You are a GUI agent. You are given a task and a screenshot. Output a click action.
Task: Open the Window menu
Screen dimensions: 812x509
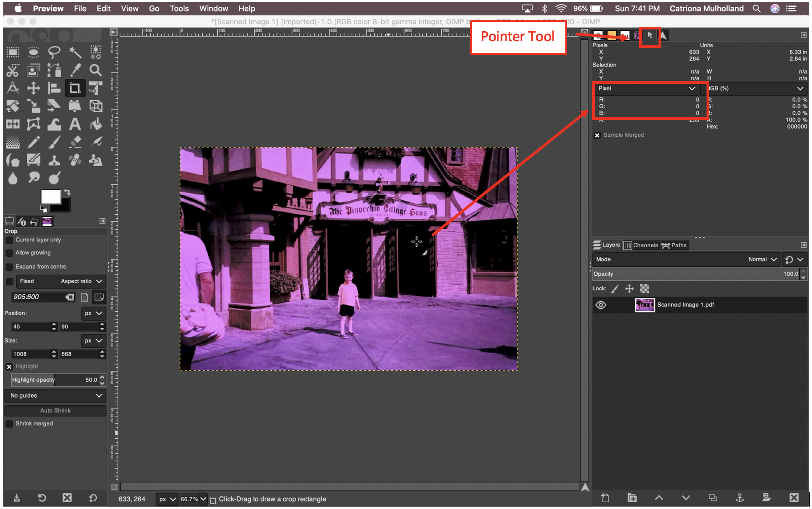click(x=214, y=9)
